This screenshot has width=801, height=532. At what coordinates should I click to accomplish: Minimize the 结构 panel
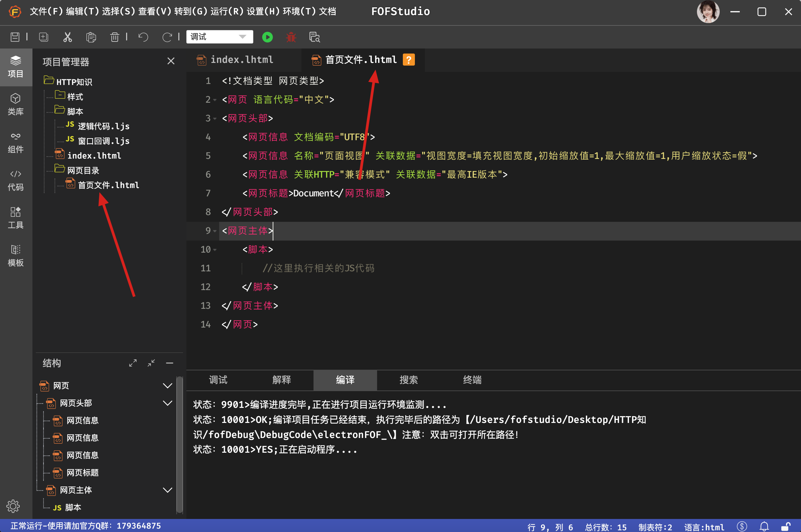click(x=170, y=363)
